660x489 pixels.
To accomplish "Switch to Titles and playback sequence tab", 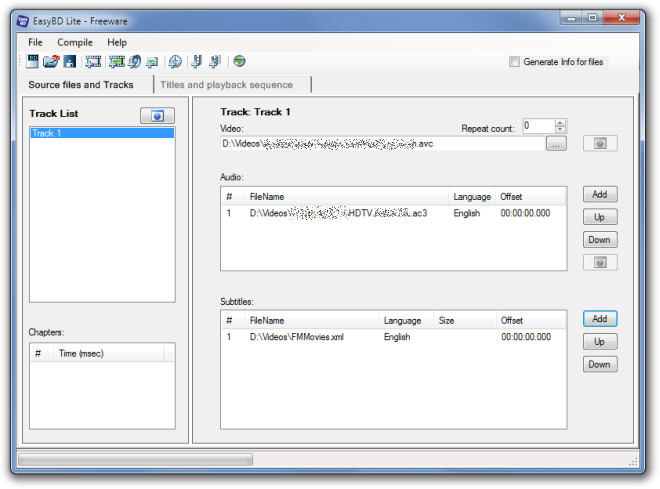I will click(226, 85).
